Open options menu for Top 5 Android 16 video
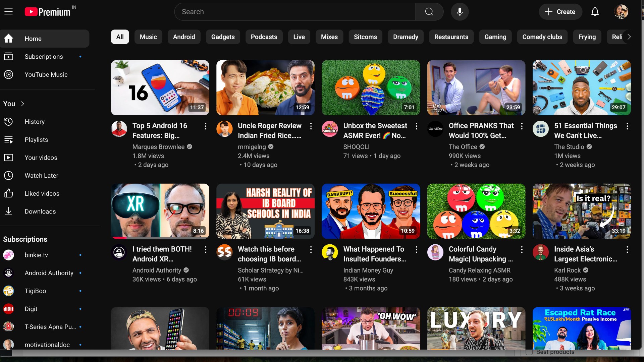Screen dimensions: 644x362 [206, 126]
